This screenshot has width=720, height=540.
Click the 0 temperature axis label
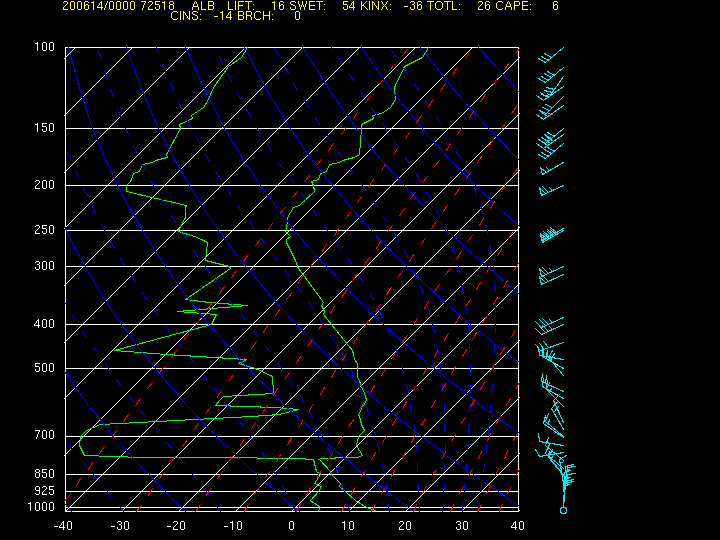coord(292,526)
